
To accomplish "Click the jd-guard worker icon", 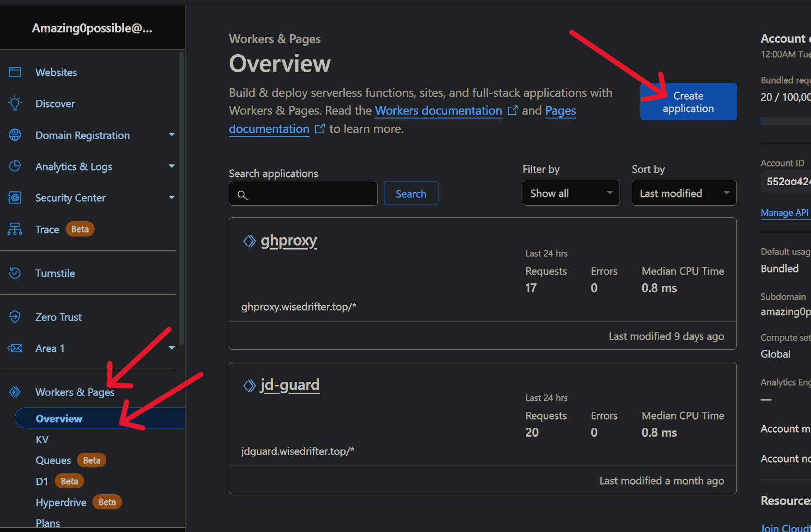I will [249, 385].
